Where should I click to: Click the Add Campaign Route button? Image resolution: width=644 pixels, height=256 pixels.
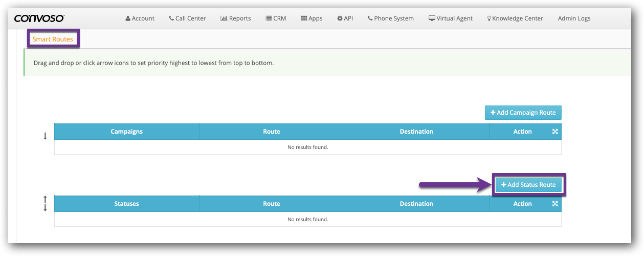click(x=523, y=113)
